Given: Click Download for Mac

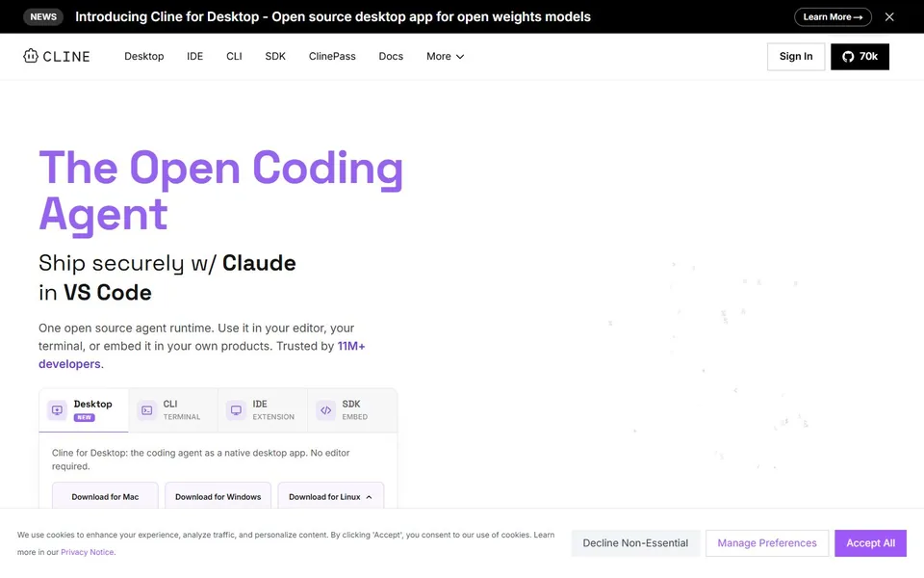Looking at the screenshot, I should pyautogui.click(x=105, y=496).
